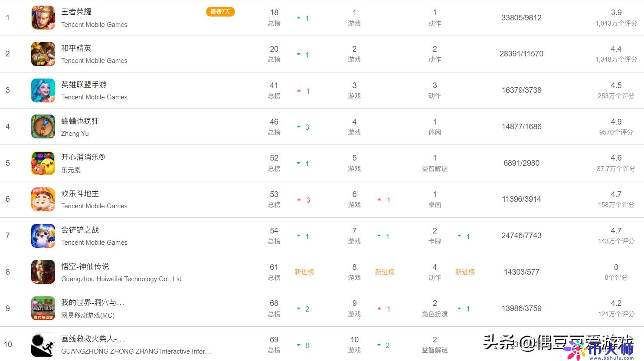The height and width of the screenshot is (361, 644).
Task: Click the value 11396/3914
Action: click(521, 199)
